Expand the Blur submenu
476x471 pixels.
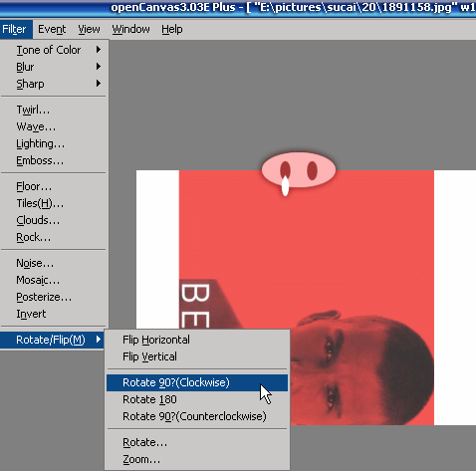[x=54, y=67]
